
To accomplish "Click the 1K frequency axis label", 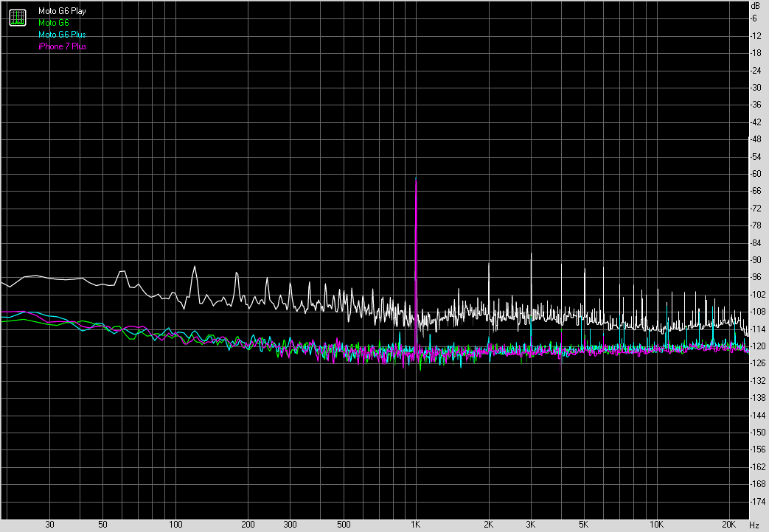I will [x=416, y=525].
